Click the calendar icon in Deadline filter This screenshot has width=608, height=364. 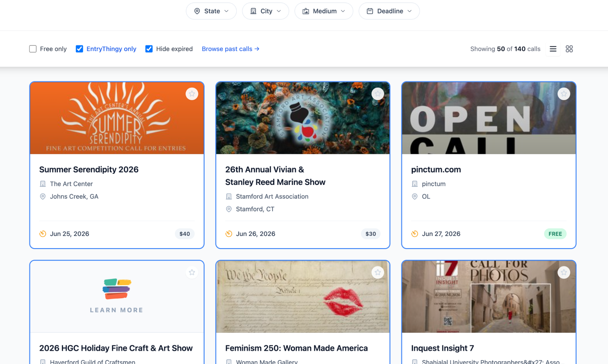370,11
